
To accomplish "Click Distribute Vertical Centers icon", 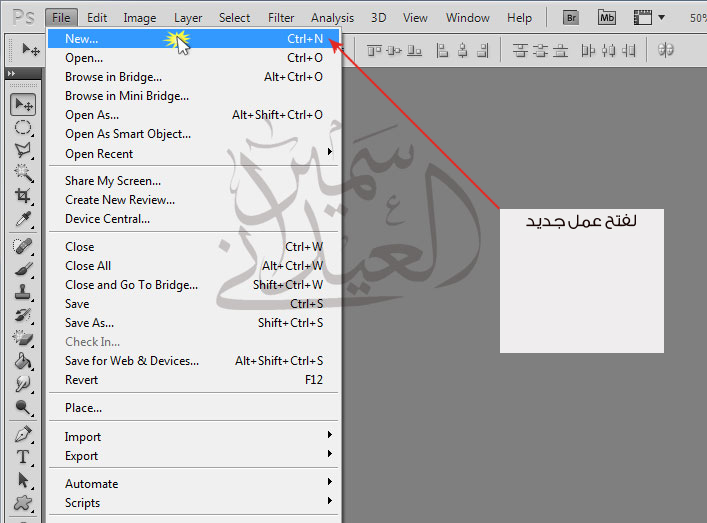I will (x=540, y=50).
